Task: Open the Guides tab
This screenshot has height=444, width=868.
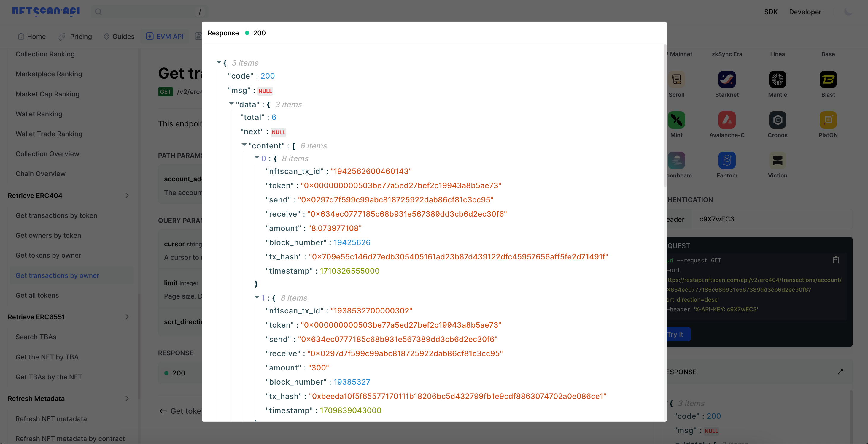Action: (x=119, y=37)
